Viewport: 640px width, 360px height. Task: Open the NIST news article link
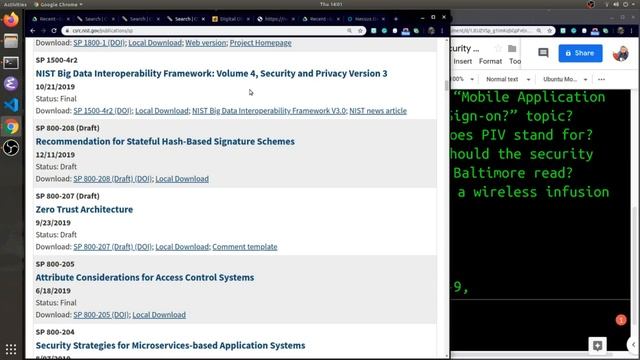click(x=378, y=111)
